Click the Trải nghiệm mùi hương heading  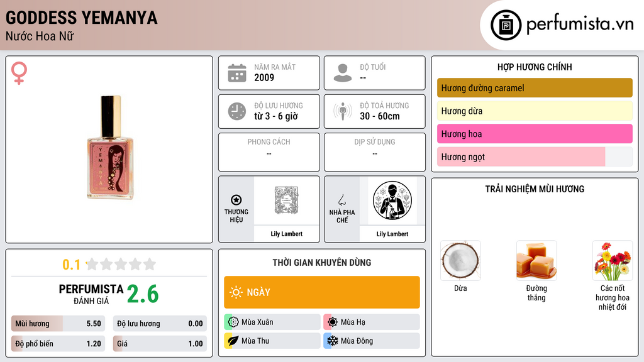535,189
